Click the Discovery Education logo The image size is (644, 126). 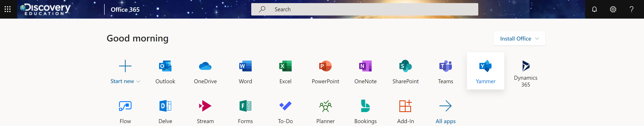coord(45,10)
